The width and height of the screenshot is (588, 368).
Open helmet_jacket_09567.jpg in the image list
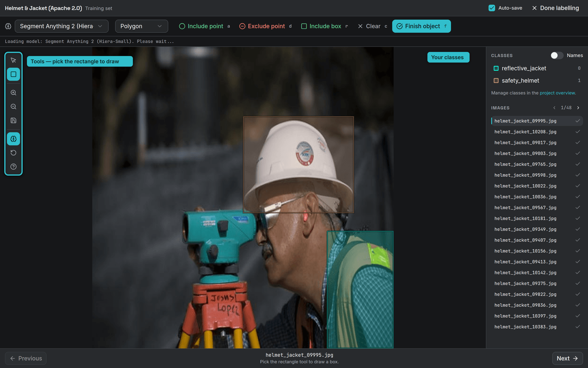click(537, 208)
